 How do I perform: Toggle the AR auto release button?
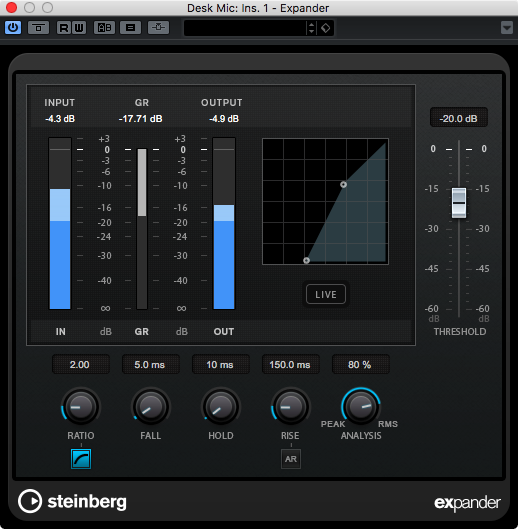291,459
